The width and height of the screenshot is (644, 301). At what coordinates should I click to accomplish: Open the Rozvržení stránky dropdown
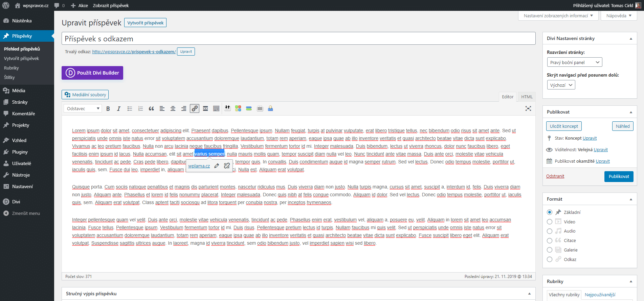575,62
